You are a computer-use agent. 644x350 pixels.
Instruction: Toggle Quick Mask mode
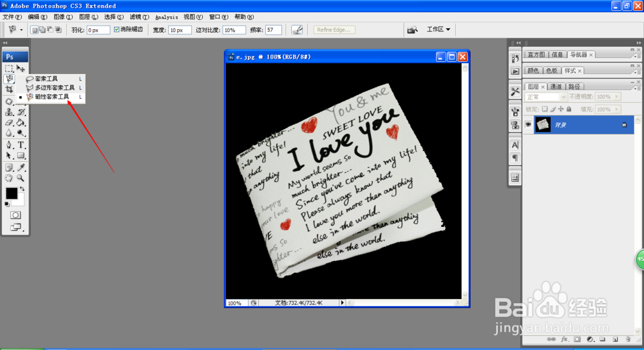[15, 215]
